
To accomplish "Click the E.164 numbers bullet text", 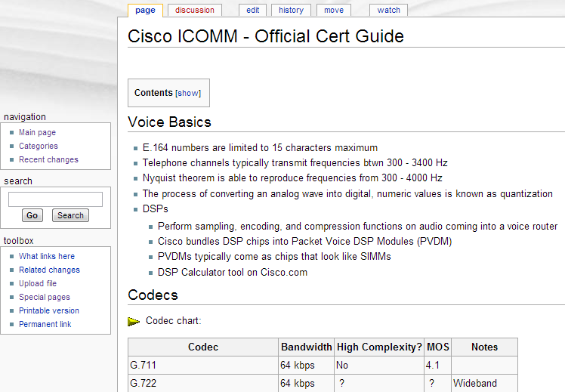I will click(x=260, y=148).
